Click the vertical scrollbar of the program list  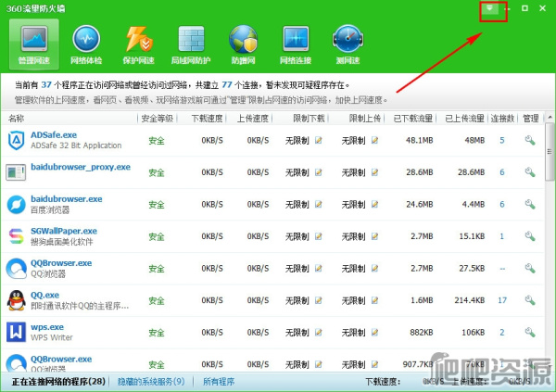click(550, 241)
